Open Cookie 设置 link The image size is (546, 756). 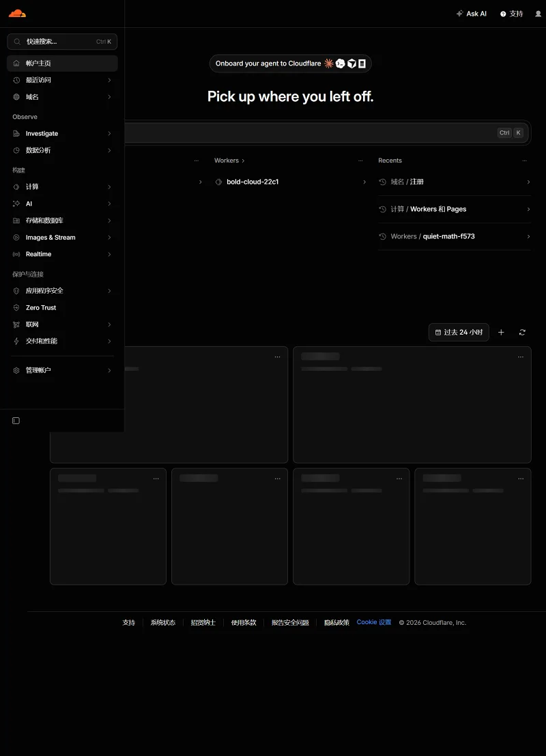tap(374, 622)
